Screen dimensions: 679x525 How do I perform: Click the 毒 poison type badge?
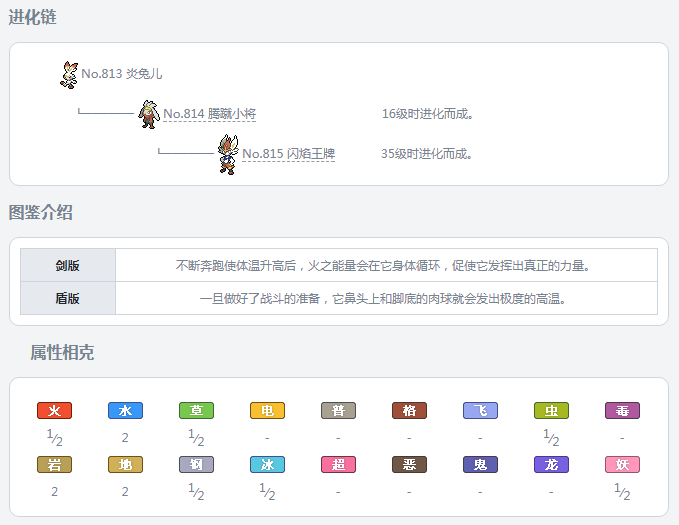pyautogui.click(x=622, y=410)
